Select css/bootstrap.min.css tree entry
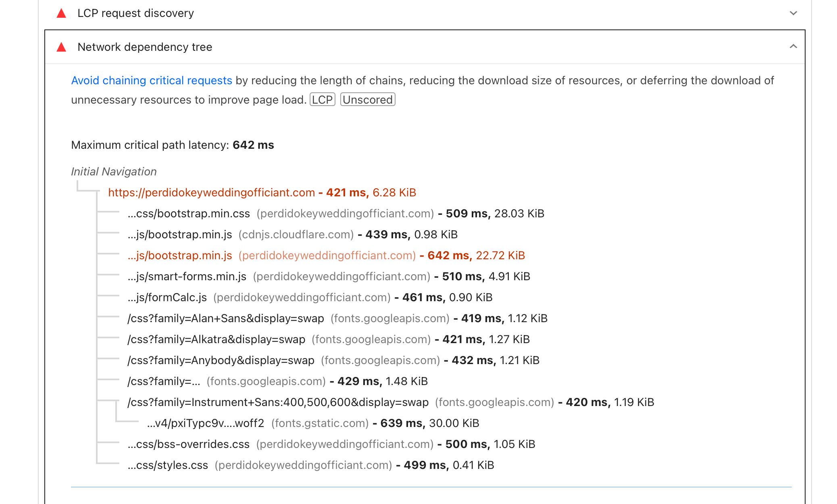 pos(189,214)
